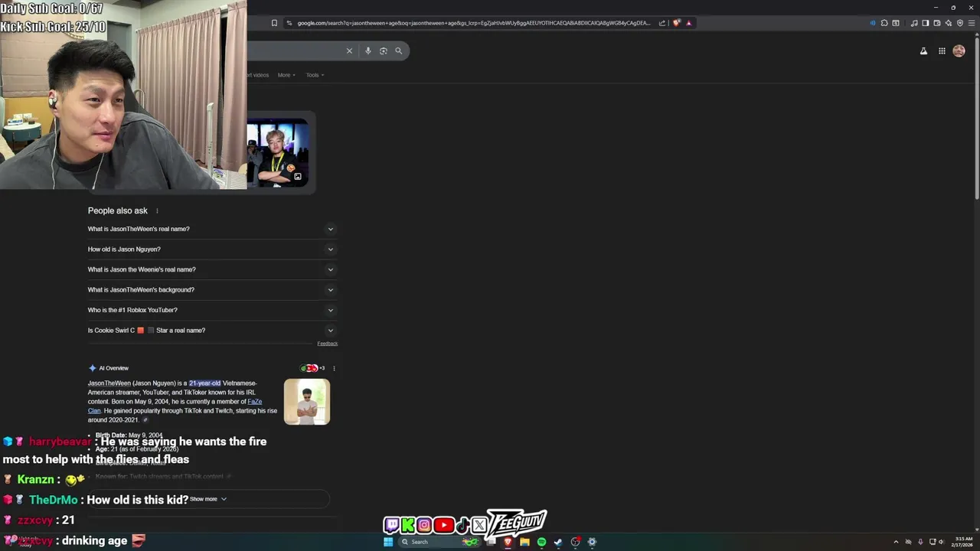This screenshot has height=551, width=980.
Task: Open the browser extensions puzzle icon
Action: click(884, 23)
